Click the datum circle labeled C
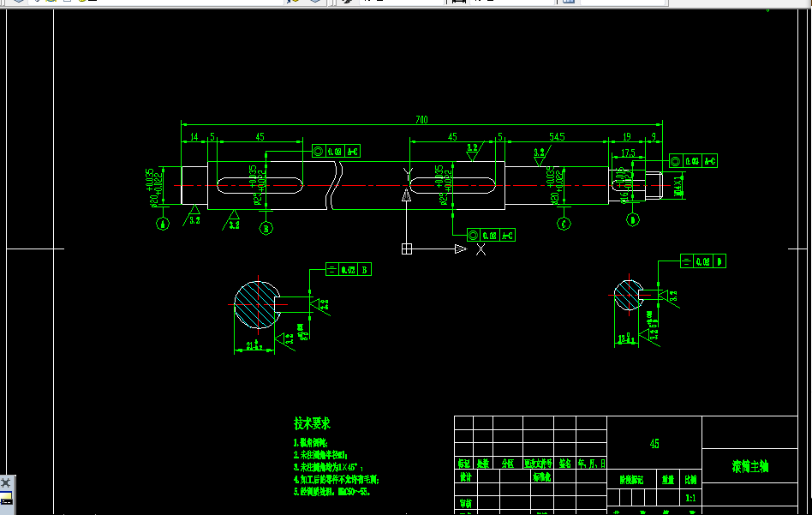 [564, 224]
